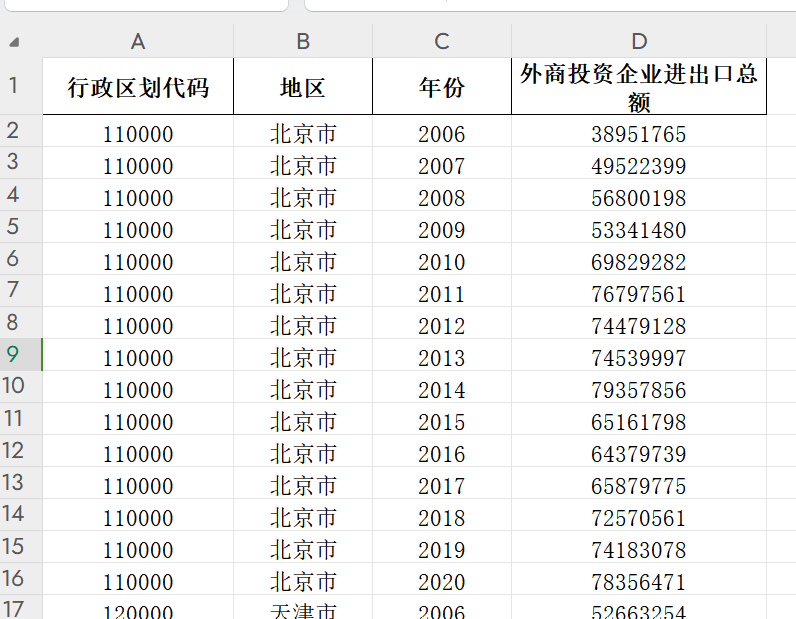This screenshot has height=619, width=796.
Task: Click year cell 2013
Action: click(x=442, y=355)
